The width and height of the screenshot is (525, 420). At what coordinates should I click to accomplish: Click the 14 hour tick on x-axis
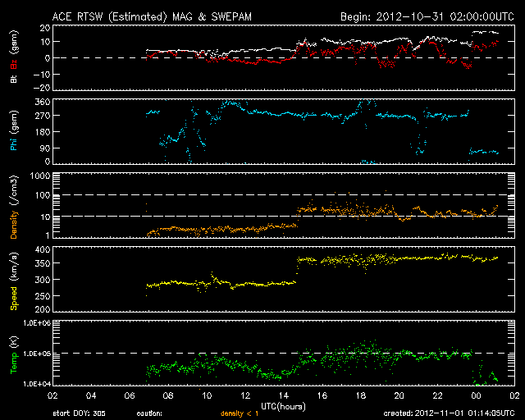click(281, 394)
